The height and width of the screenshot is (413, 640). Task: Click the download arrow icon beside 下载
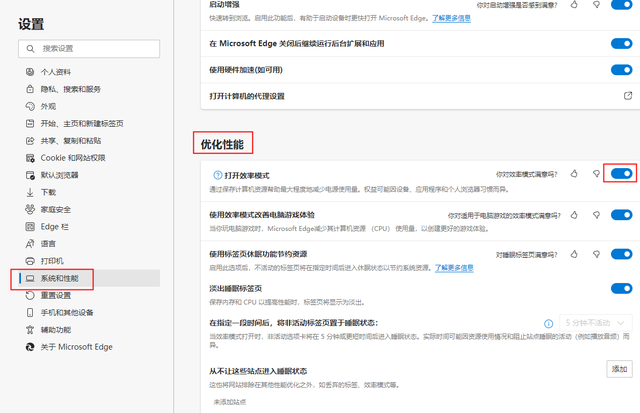[x=30, y=192]
